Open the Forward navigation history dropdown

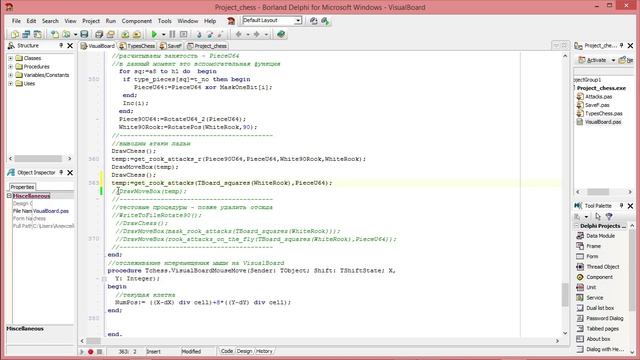(x=266, y=35)
